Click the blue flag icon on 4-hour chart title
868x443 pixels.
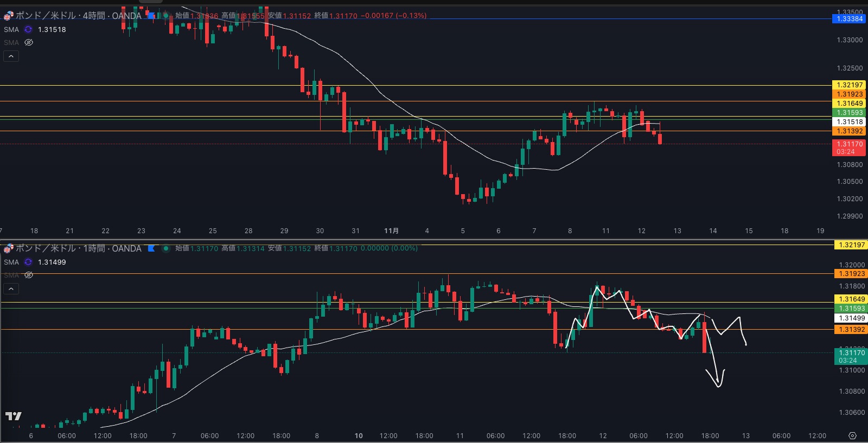pos(152,16)
